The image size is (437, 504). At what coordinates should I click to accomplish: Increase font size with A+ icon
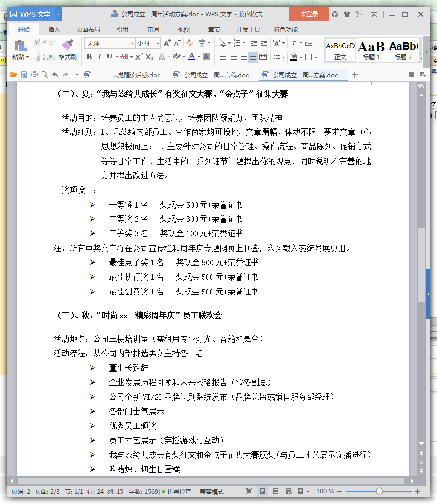[x=167, y=43]
